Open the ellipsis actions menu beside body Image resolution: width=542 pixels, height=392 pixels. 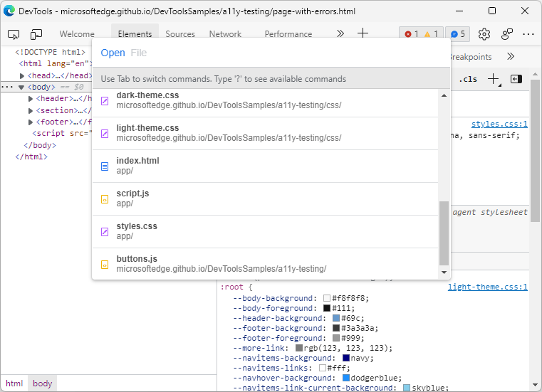tap(6, 87)
